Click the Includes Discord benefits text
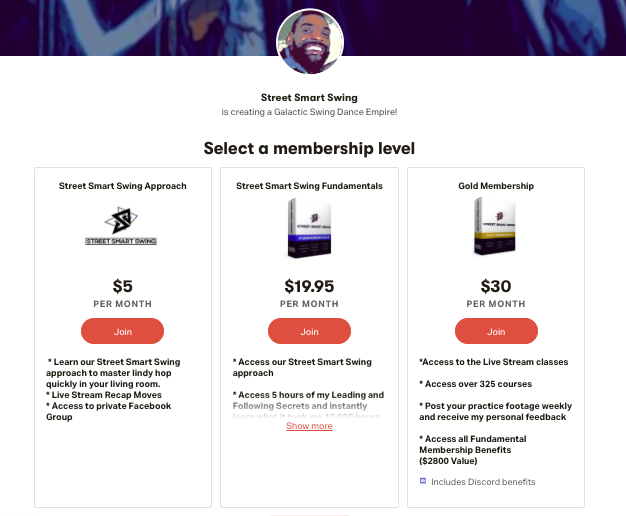Image resolution: width=626 pixels, height=516 pixels. 483,482
